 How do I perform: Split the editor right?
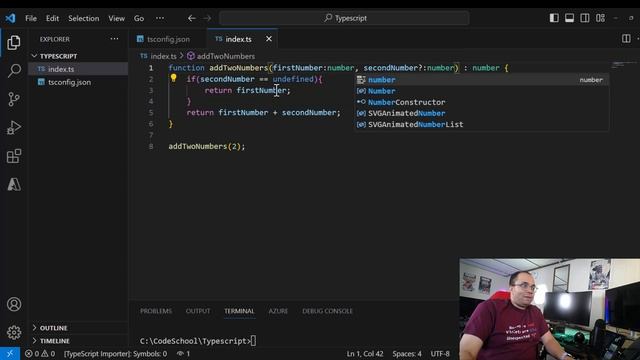point(626,38)
